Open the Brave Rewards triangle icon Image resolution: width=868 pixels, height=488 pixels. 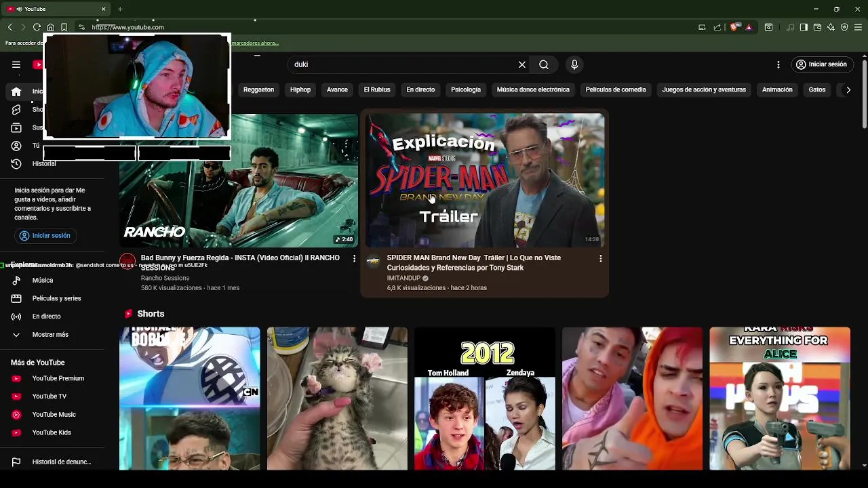pyautogui.click(x=749, y=27)
